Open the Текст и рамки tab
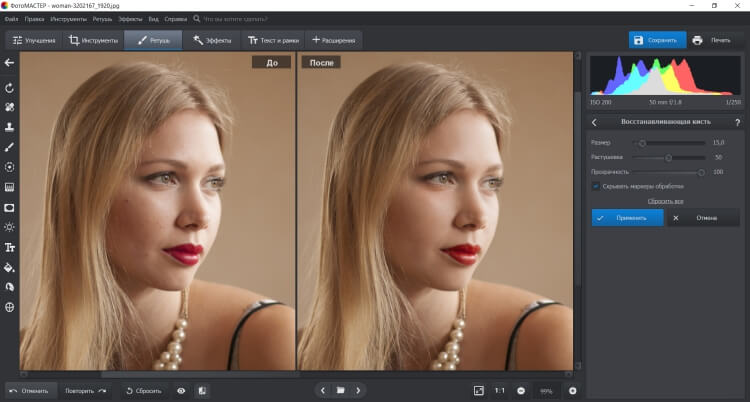750x402 pixels. [x=273, y=40]
